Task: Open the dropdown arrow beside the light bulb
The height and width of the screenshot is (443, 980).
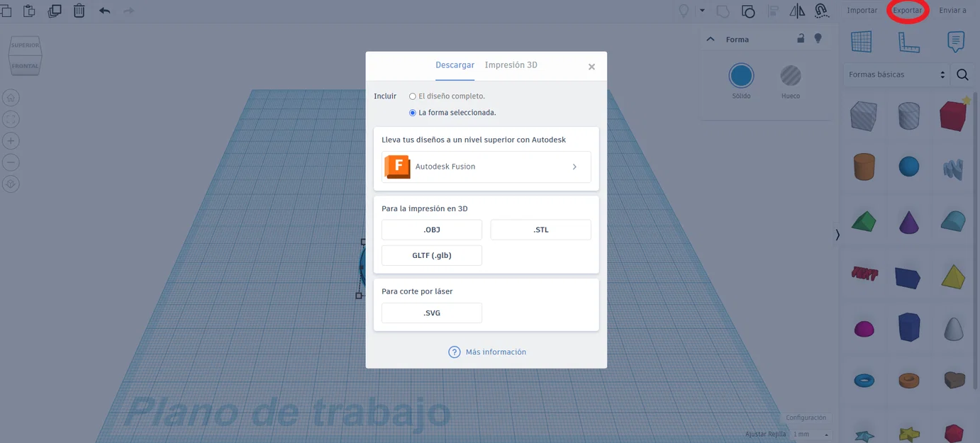Action: coord(702,11)
